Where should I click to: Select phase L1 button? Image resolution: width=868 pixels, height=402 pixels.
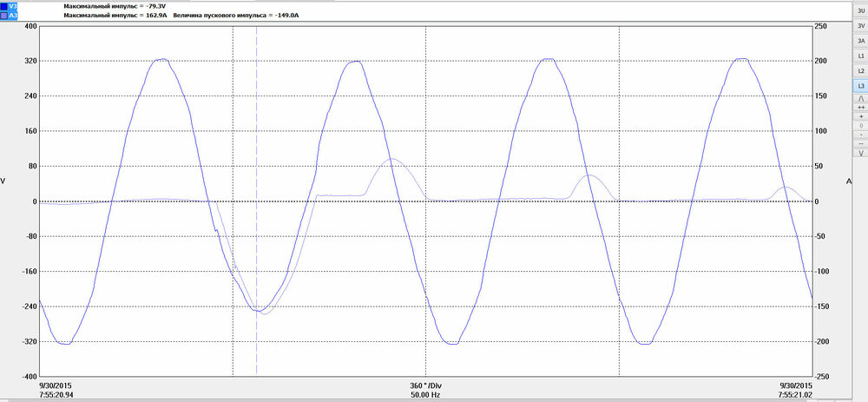pos(861,56)
